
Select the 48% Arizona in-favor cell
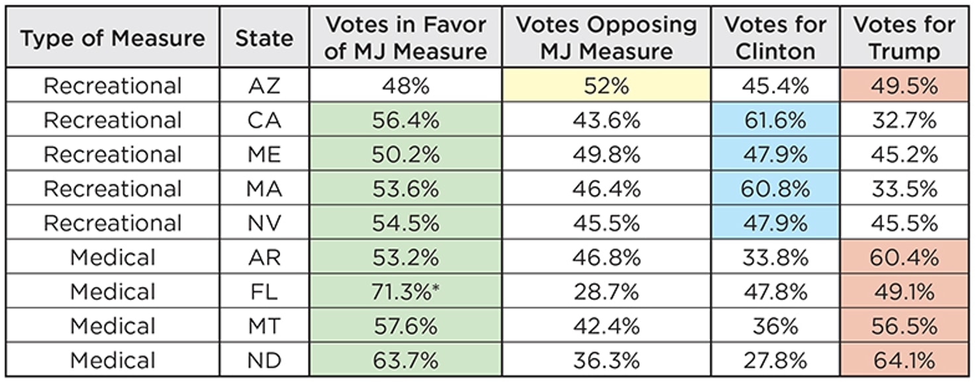[406, 86]
